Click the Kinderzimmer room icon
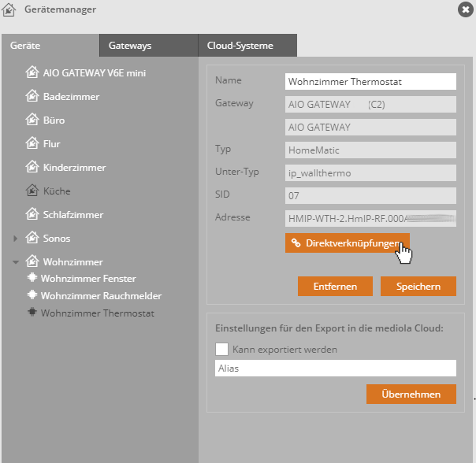Screen dimensions: 476x463 coord(32,168)
